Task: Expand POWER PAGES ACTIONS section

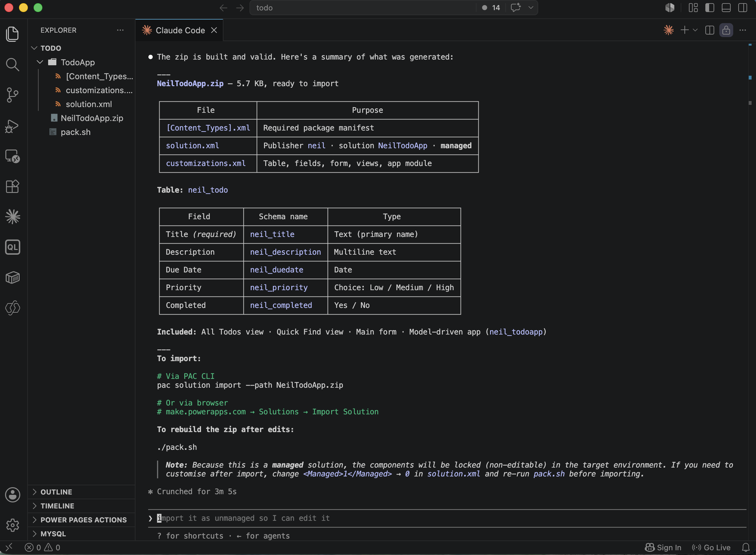Action: point(81,520)
